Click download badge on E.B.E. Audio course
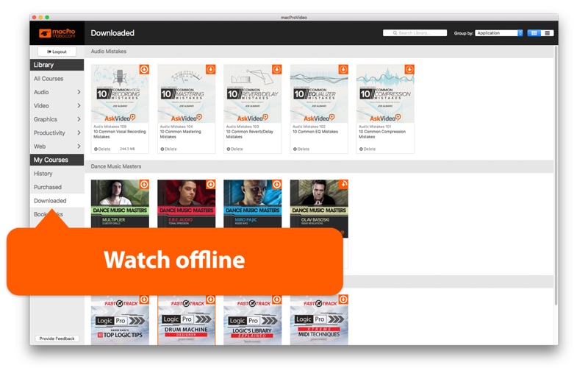The height and width of the screenshot is (368, 588). coord(211,185)
